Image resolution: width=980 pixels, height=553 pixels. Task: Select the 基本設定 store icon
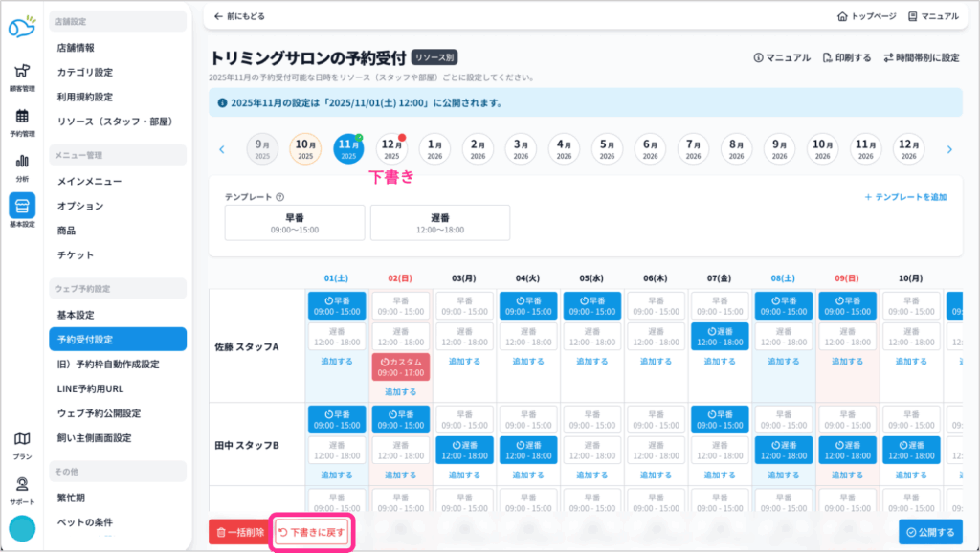[21, 207]
